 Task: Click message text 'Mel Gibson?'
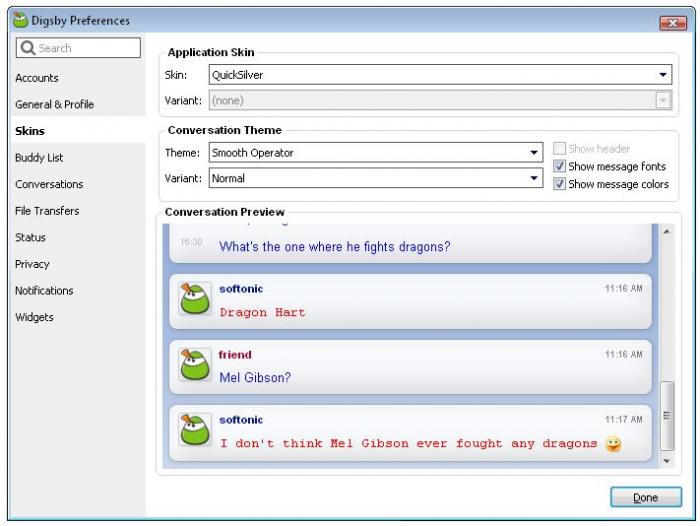click(x=255, y=378)
